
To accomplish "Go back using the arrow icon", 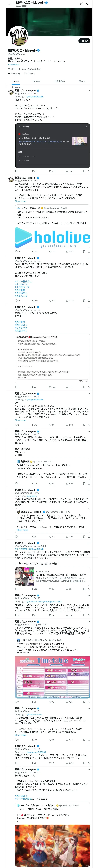I will click(x=9, y=4).
